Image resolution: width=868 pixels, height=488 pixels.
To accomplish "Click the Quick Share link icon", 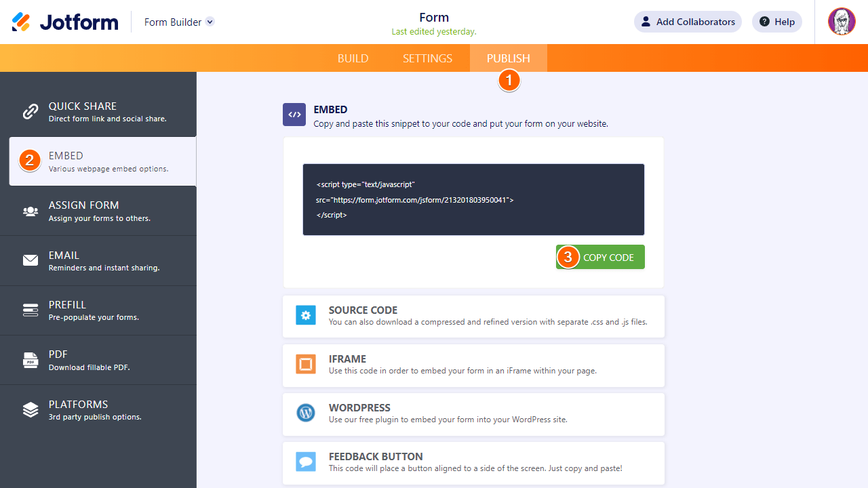I will coord(31,112).
